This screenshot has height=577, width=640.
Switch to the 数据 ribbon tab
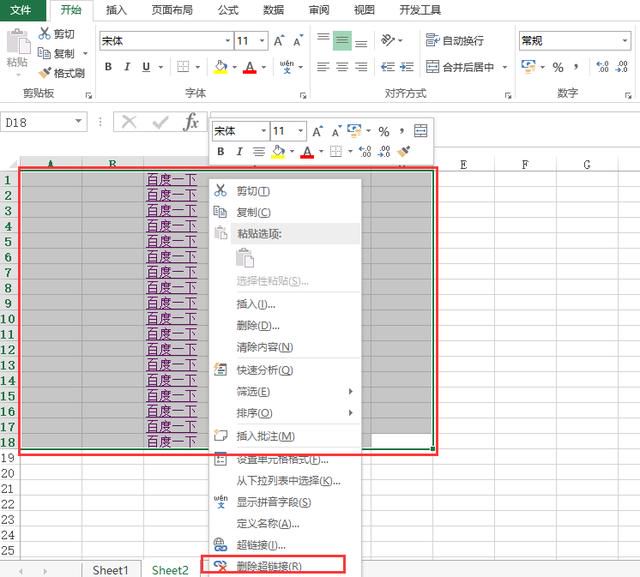273,10
